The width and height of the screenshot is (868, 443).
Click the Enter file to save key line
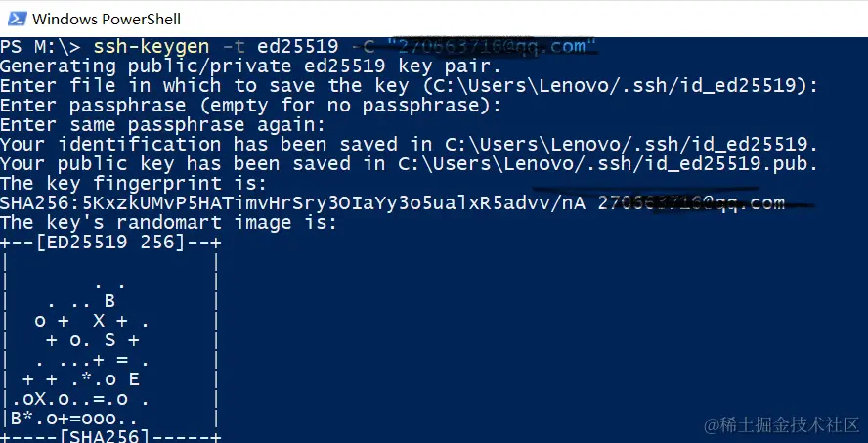[x=410, y=86]
